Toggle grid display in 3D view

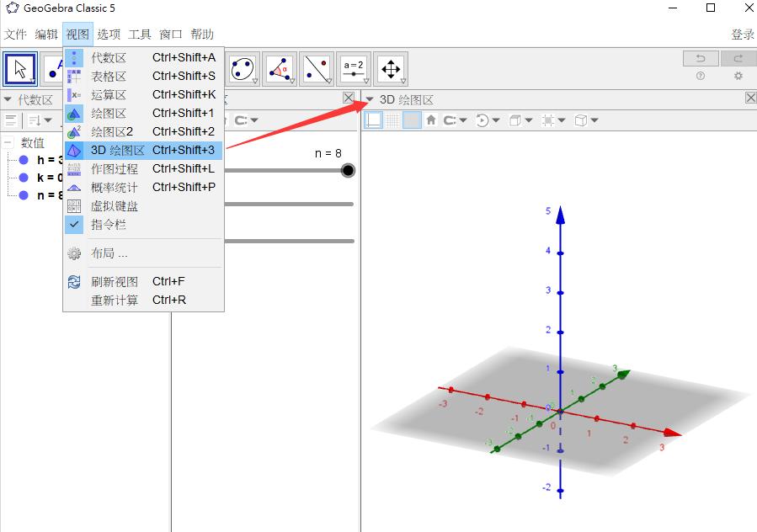tap(392, 120)
